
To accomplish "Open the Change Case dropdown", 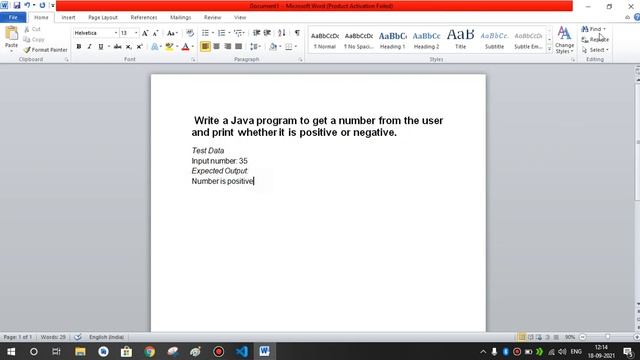I will click(x=172, y=33).
